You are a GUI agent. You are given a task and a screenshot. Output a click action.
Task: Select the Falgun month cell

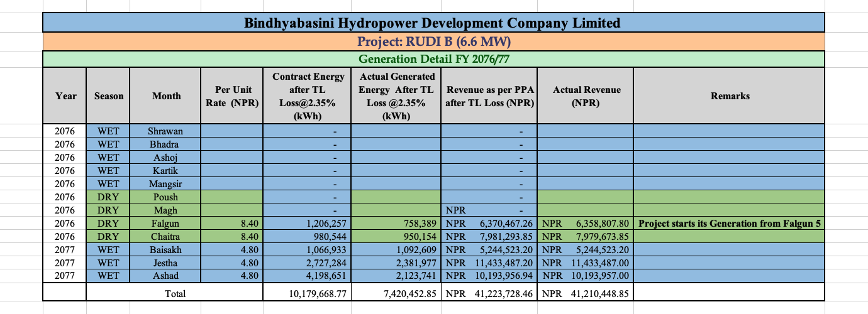click(x=166, y=224)
